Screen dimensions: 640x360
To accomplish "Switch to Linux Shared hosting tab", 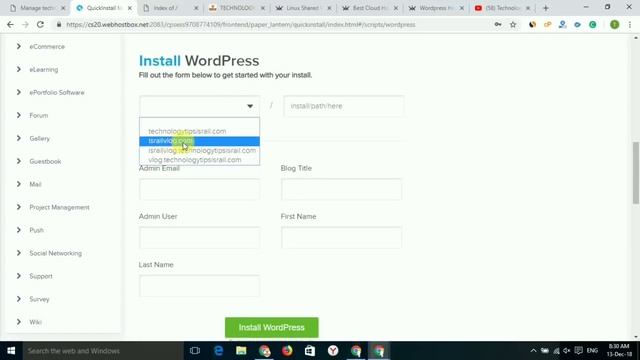I will coord(304,8).
